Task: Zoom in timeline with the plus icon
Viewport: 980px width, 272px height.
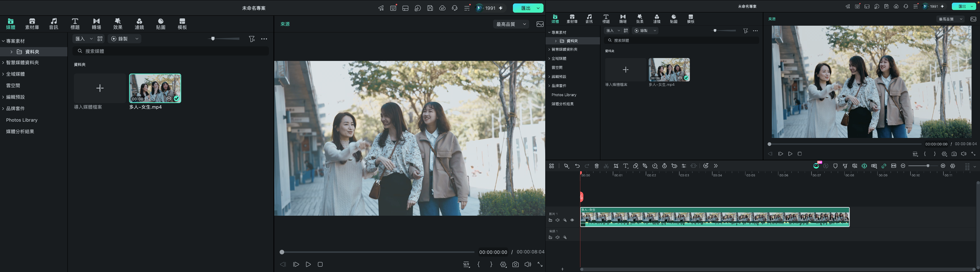Action: [x=943, y=166]
